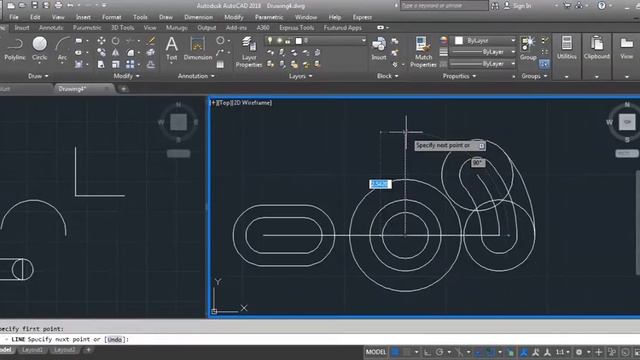This screenshot has width=640, height=360.
Task: Click the Undo option in command line
Action: point(114,340)
